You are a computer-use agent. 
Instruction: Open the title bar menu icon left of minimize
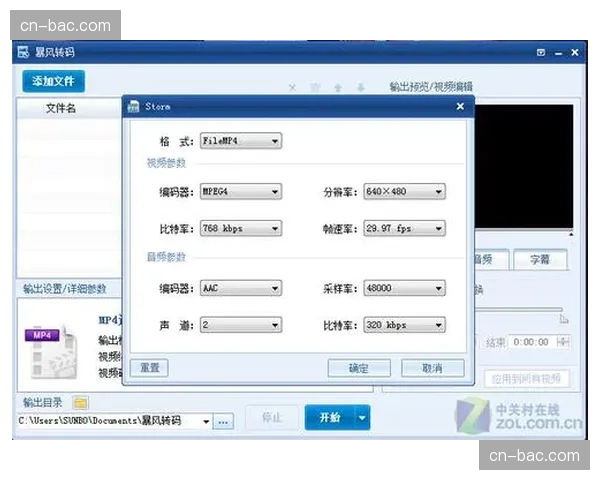click(541, 52)
